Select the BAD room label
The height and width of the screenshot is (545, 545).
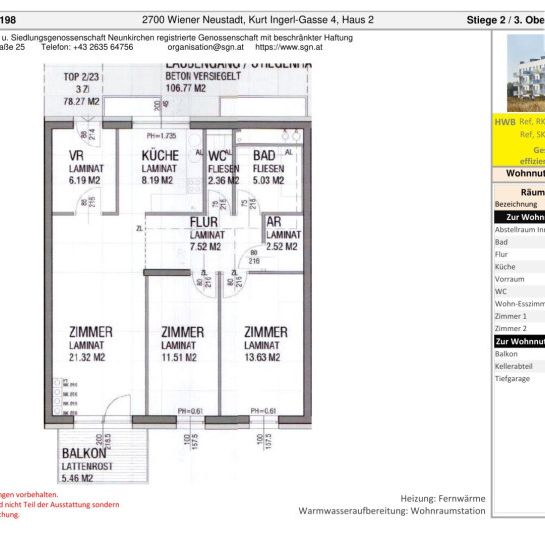click(264, 155)
